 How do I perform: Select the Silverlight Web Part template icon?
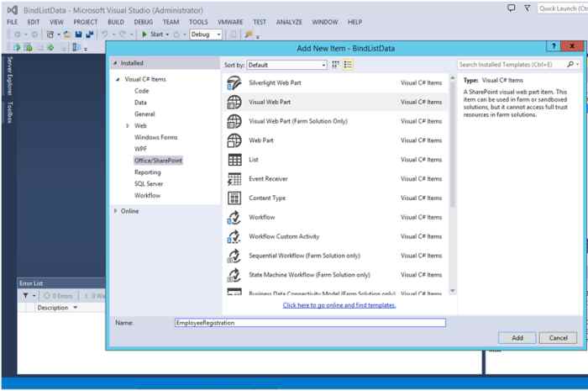point(234,83)
